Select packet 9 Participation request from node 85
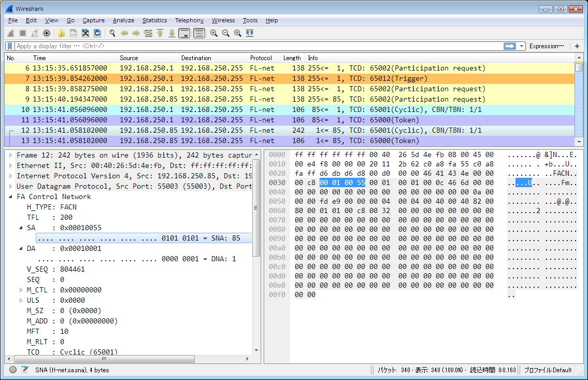The image size is (588, 380). pos(290,100)
